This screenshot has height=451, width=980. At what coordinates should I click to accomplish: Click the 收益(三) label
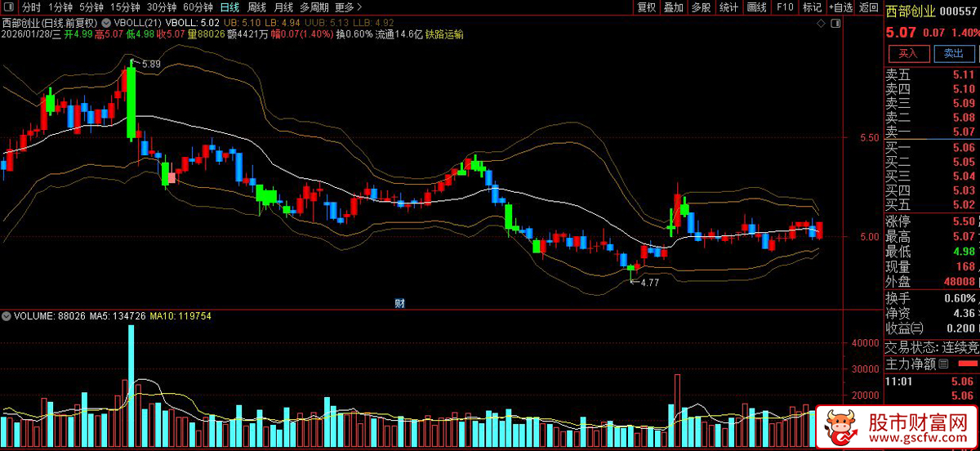pyautogui.click(x=905, y=328)
